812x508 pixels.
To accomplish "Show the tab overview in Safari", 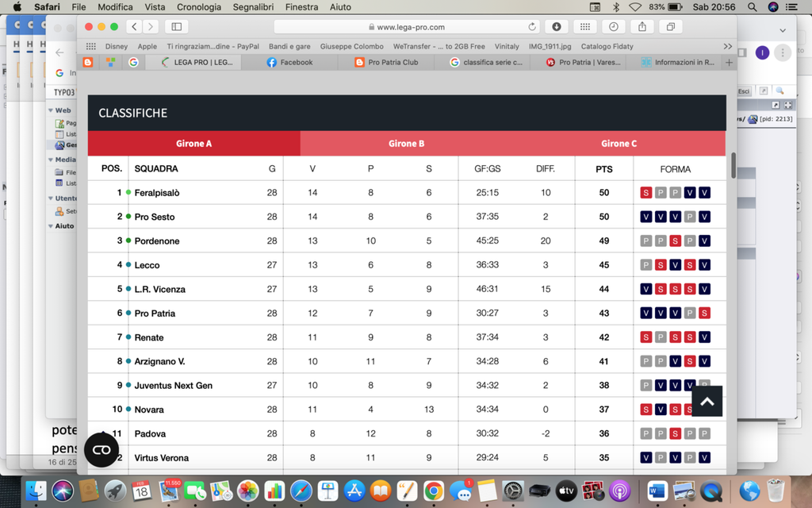I will click(x=670, y=27).
